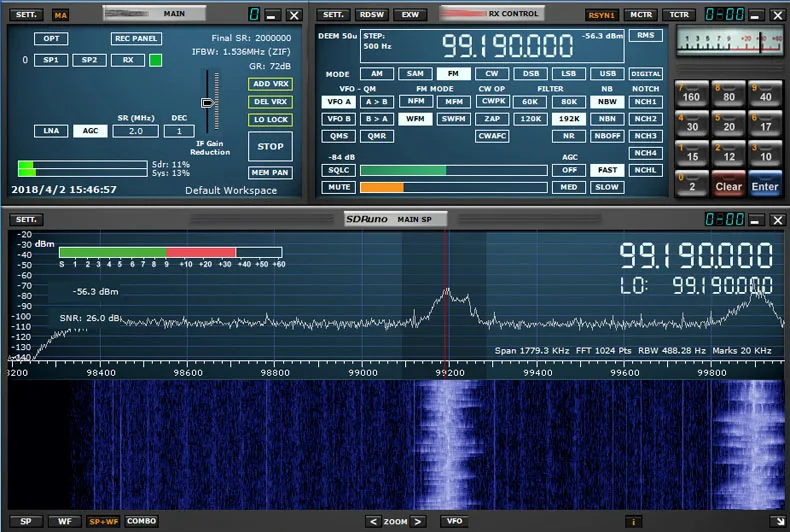Click the green RX status indicator

coord(156,60)
